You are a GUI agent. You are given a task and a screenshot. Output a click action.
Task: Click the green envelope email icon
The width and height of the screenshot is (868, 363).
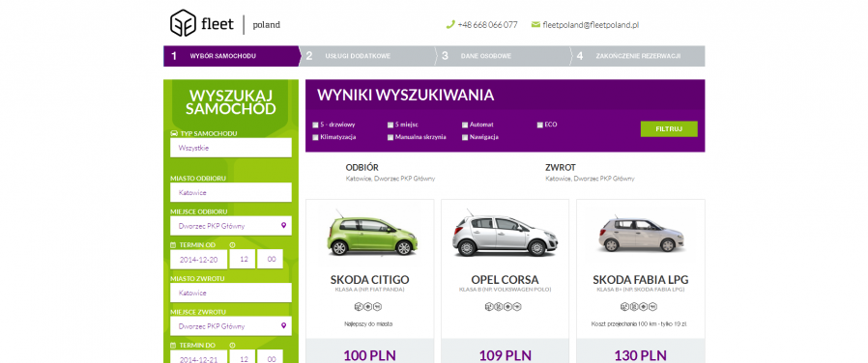[x=535, y=24]
